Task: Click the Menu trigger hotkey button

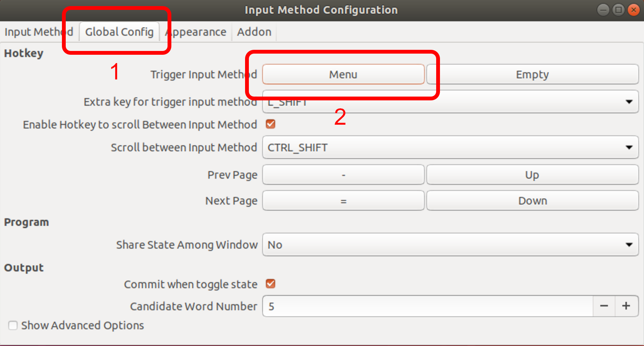Action: click(343, 74)
